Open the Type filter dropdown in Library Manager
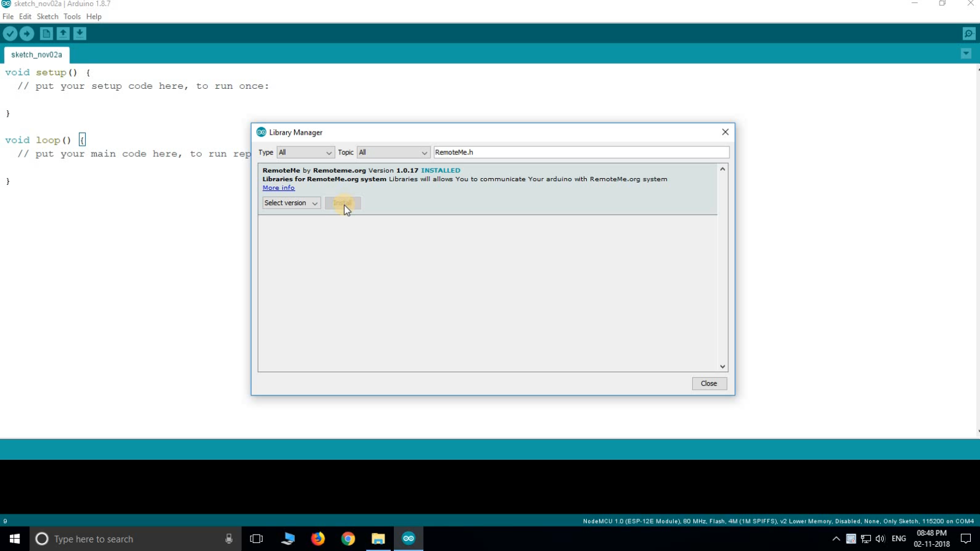 coord(304,152)
